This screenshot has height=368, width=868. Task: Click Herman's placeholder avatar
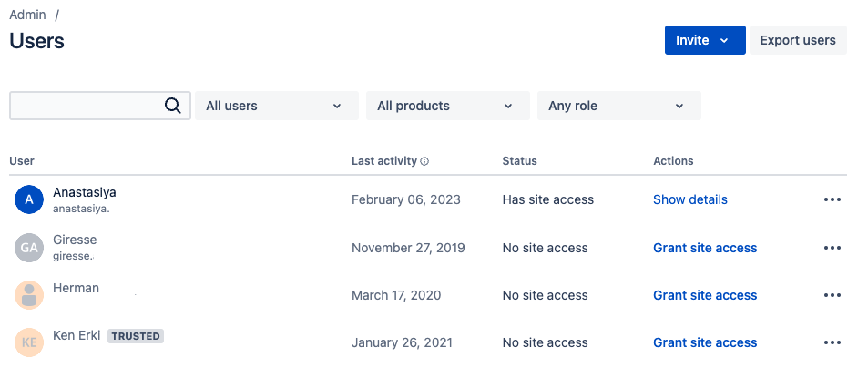[x=29, y=295]
